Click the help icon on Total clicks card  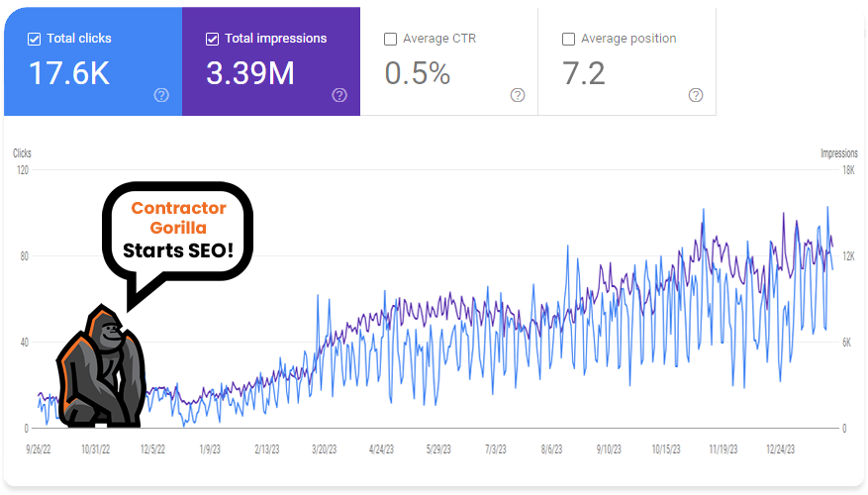pos(161,95)
